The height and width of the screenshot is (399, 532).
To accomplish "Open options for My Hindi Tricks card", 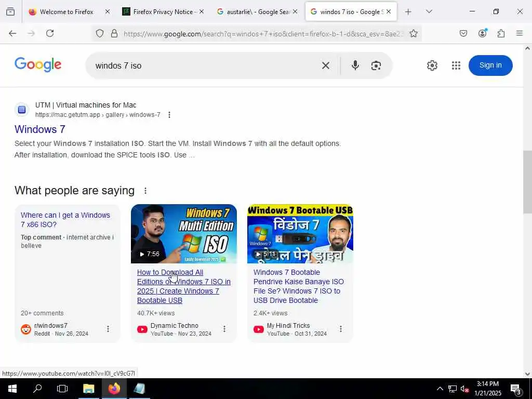I will coord(341,329).
